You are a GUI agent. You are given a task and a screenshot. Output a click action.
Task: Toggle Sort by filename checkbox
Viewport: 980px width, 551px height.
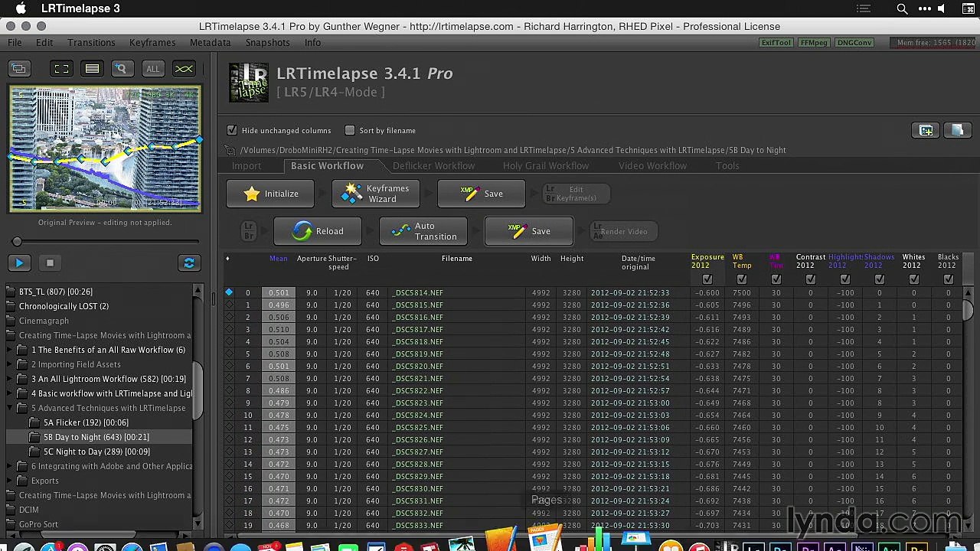click(350, 130)
